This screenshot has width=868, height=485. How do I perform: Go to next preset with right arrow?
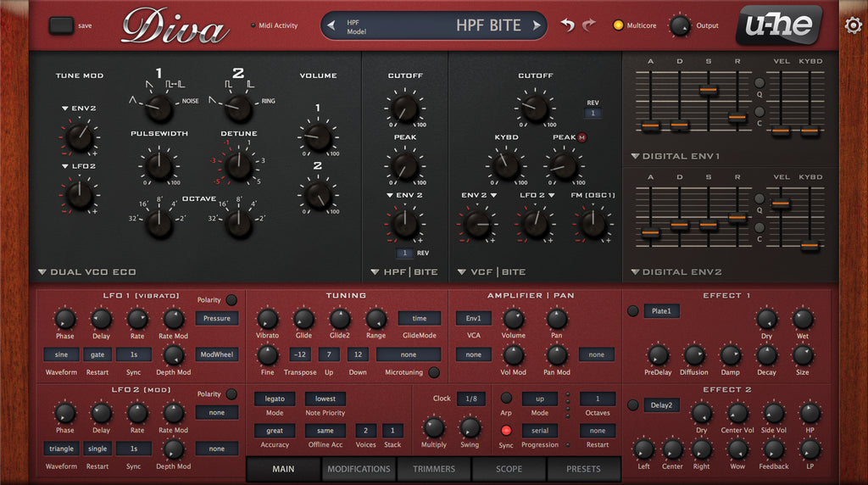536,25
